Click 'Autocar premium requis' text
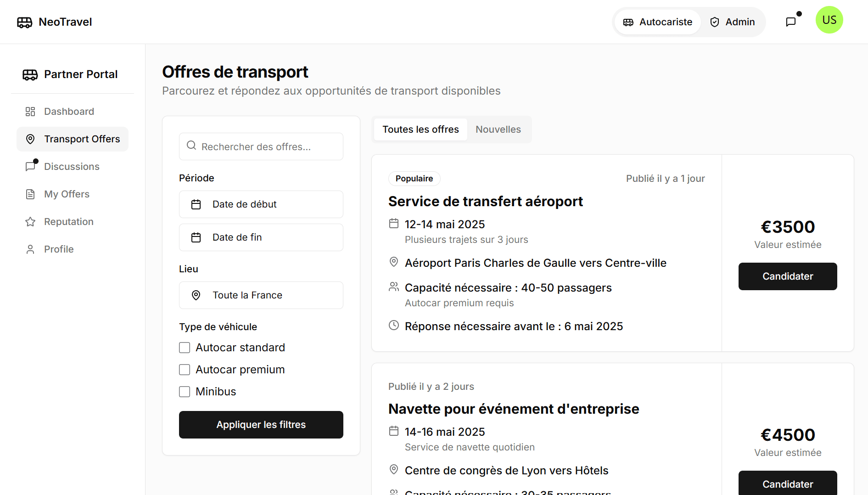This screenshot has height=495, width=868. [459, 303]
